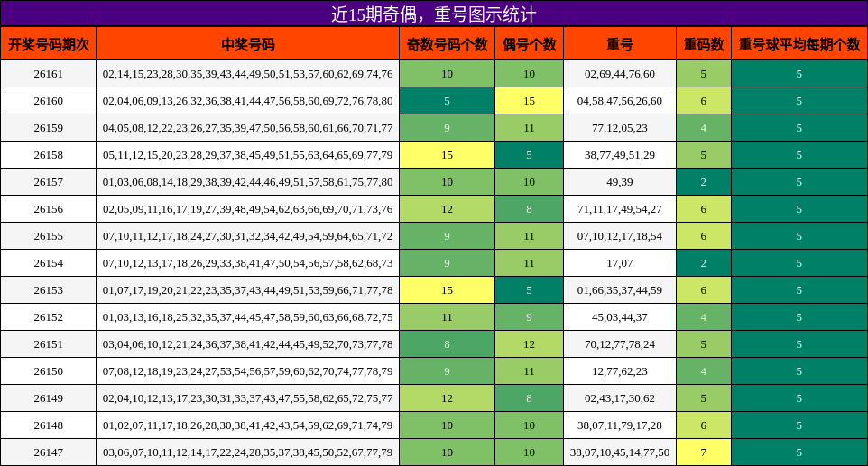
Task: Click period number 26149
Action: click(x=48, y=398)
